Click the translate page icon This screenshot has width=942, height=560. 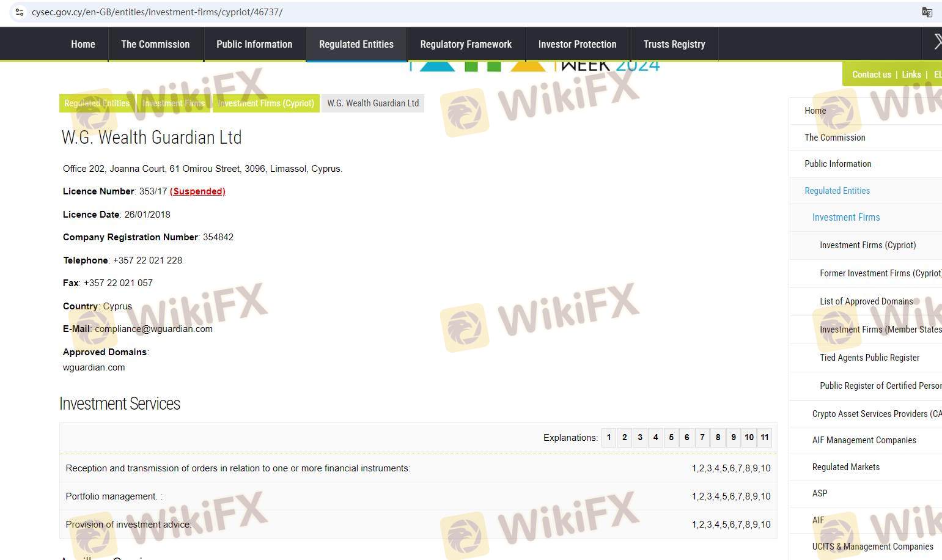point(927,12)
